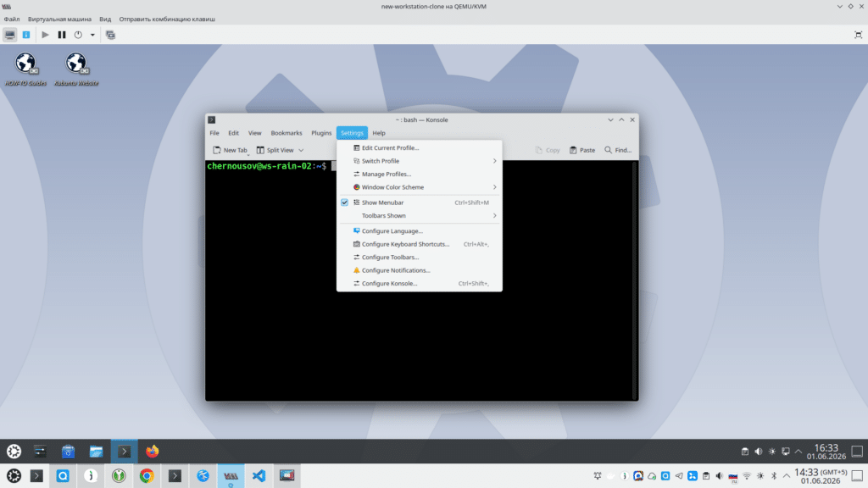Screen dimensions: 868x488
Task: Open virt-manager Вид menu
Action: pyautogui.click(x=105, y=19)
